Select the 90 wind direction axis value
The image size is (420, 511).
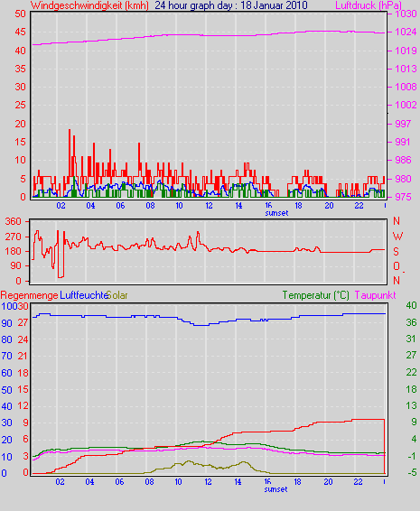tap(15, 266)
